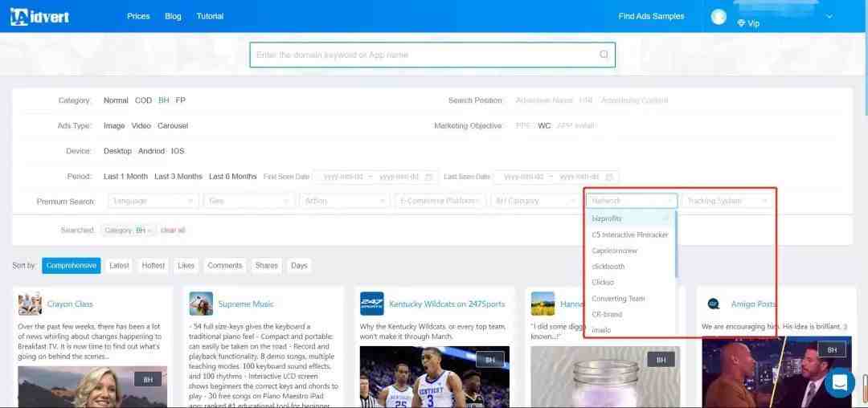
Task: Open Tutorial in top navigation
Action: [210, 17]
